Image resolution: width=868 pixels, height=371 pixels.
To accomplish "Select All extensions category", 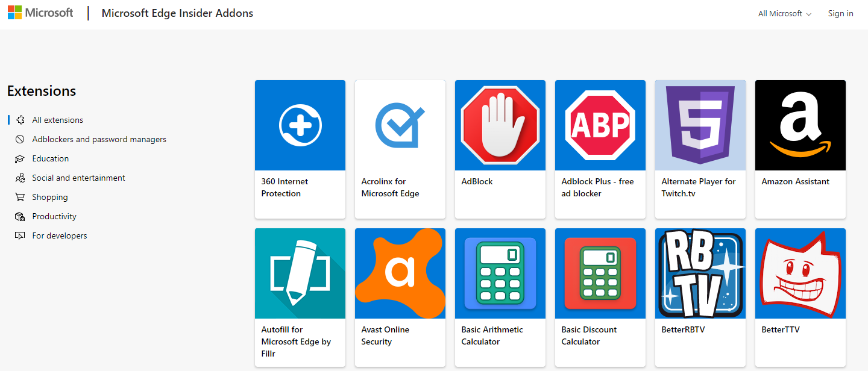I will (x=58, y=120).
